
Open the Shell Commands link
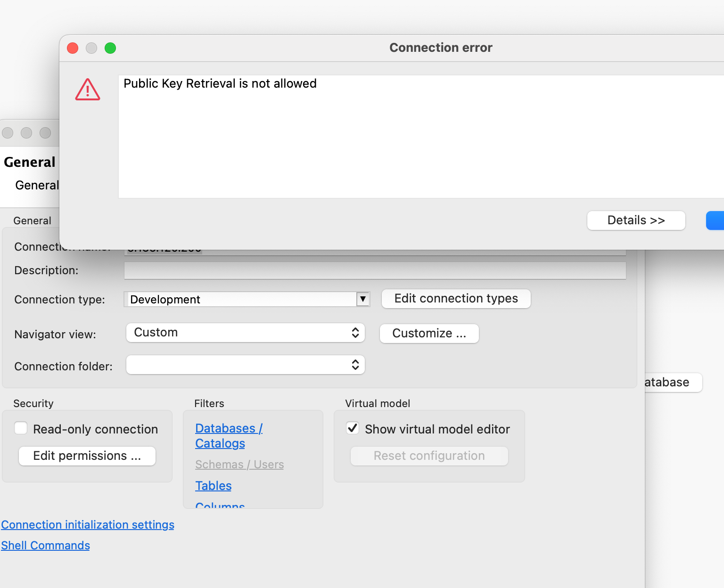click(x=45, y=546)
